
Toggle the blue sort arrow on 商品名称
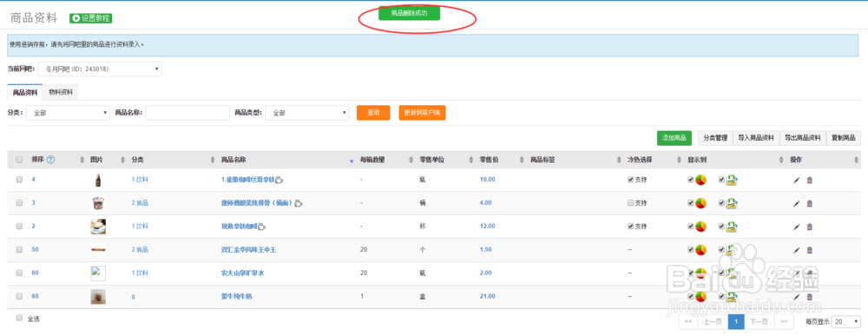tap(351, 161)
